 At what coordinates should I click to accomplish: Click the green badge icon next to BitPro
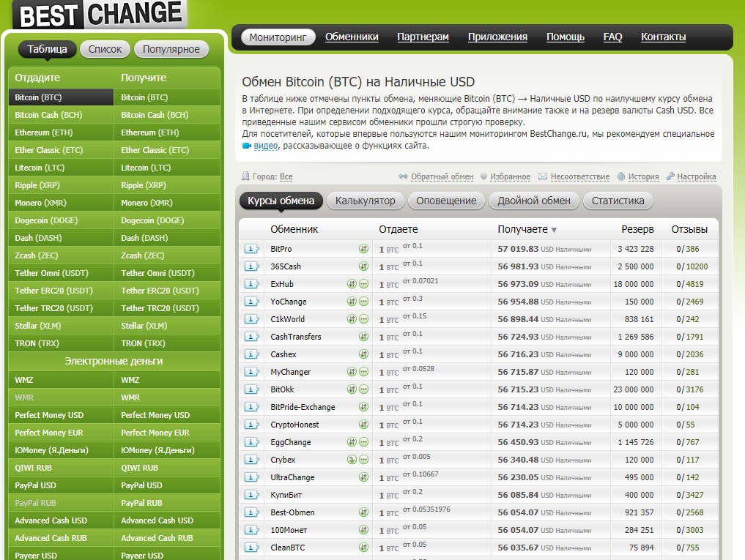[363, 249]
